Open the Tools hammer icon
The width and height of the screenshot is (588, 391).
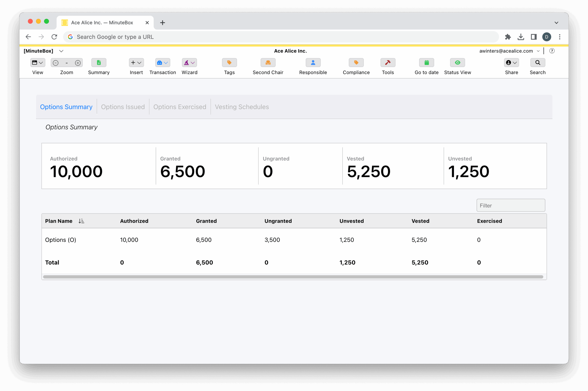[388, 63]
